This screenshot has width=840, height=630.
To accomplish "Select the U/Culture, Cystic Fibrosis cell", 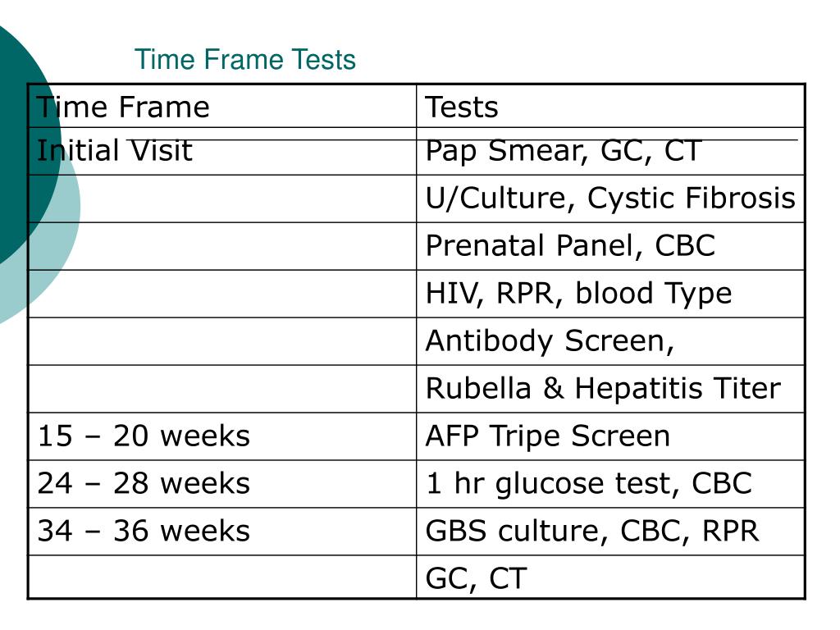I will point(610,199).
